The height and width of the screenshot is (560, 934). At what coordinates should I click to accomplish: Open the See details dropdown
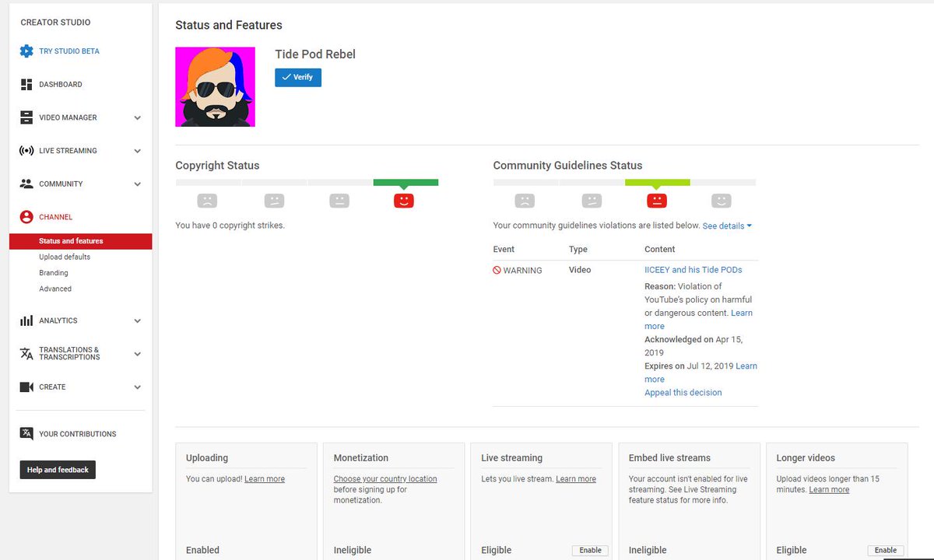tap(727, 226)
